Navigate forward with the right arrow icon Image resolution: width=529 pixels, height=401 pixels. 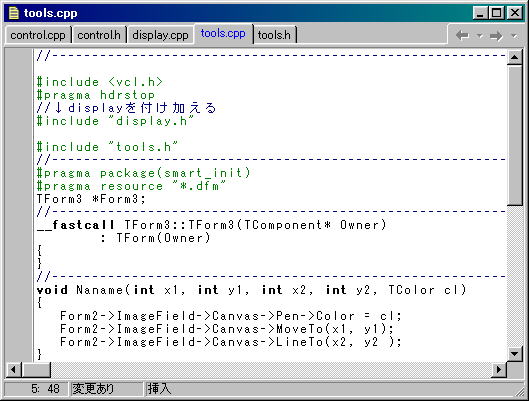click(496, 35)
